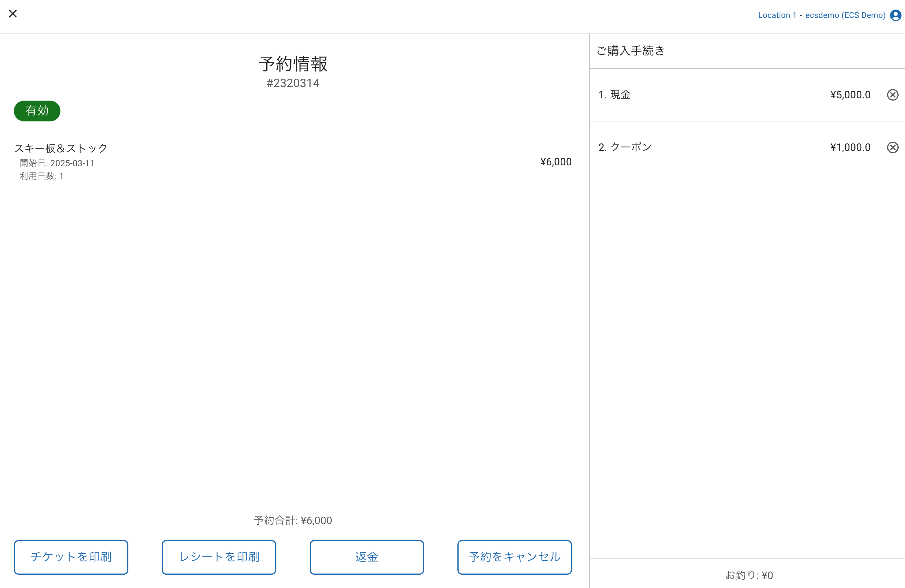Remove the クーポン ¥1,000 payment entry
This screenshot has height=588, width=905.
tap(892, 147)
